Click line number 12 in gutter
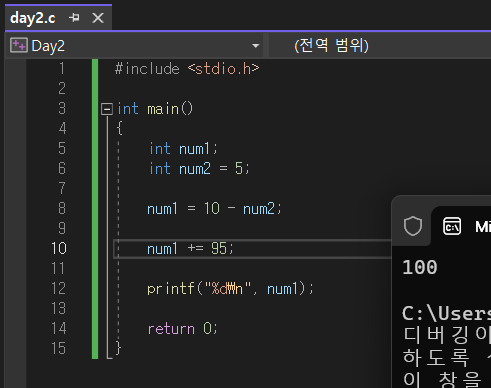 click(x=59, y=288)
